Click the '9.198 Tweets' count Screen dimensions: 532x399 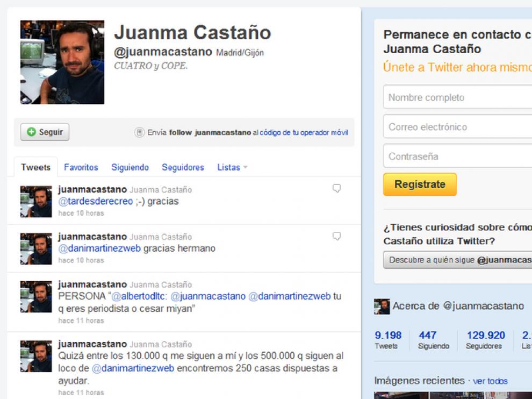pos(388,340)
